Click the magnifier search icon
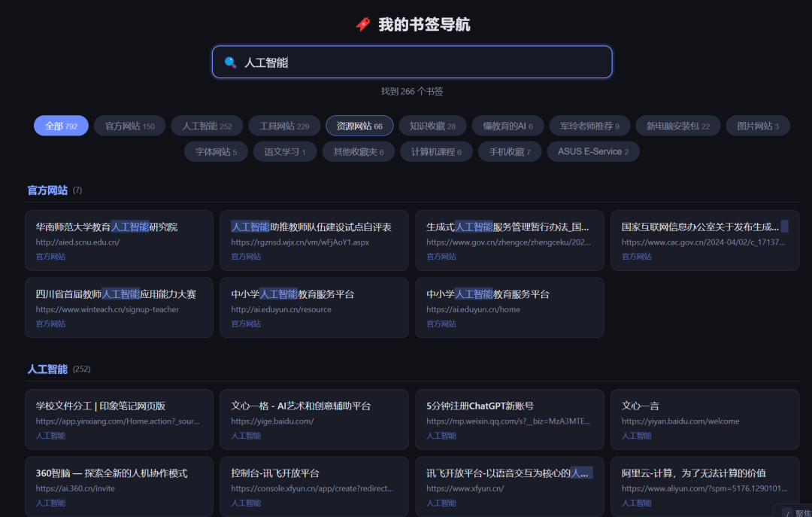 tap(231, 62)
